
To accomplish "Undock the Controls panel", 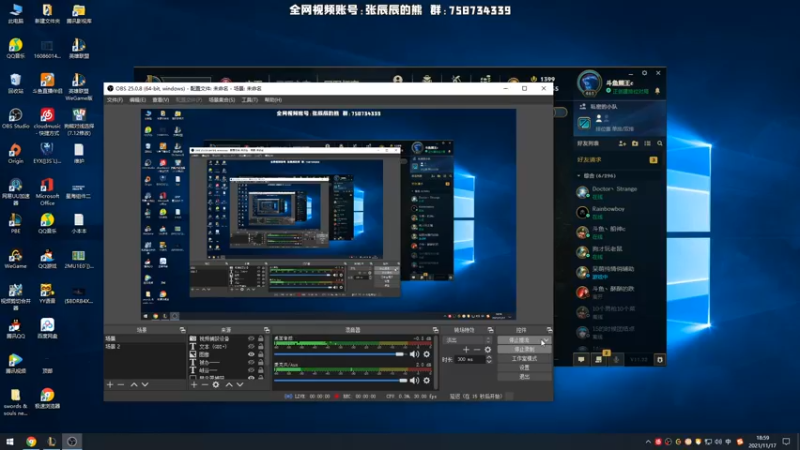I will point(549,330).
